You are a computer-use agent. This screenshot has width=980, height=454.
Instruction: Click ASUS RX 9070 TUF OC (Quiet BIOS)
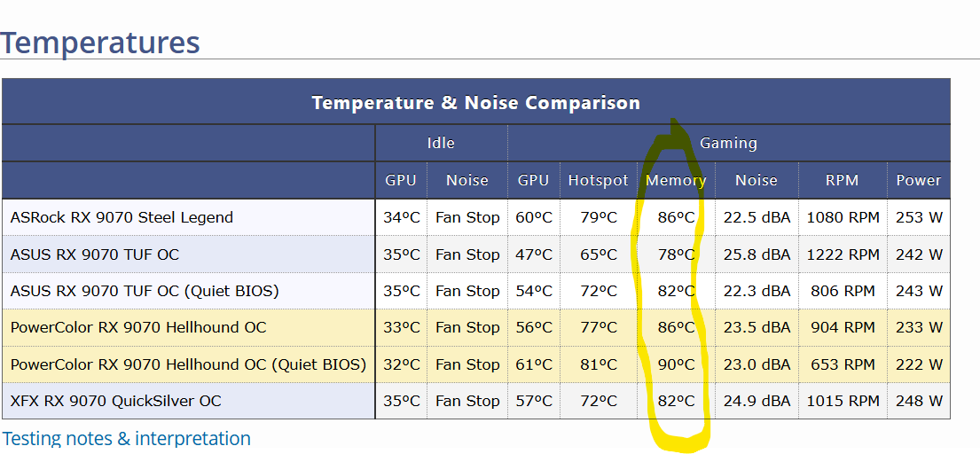pos(145,291)
